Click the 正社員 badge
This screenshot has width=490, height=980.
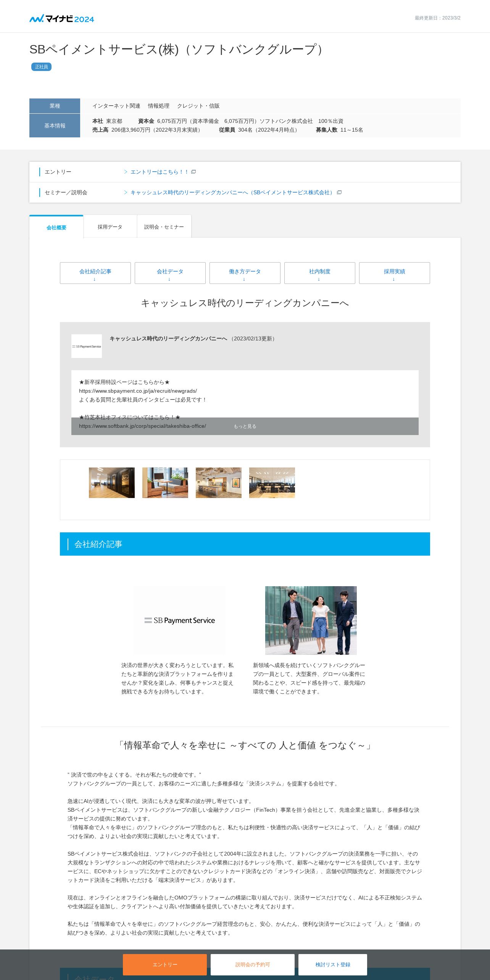(41, 67)
